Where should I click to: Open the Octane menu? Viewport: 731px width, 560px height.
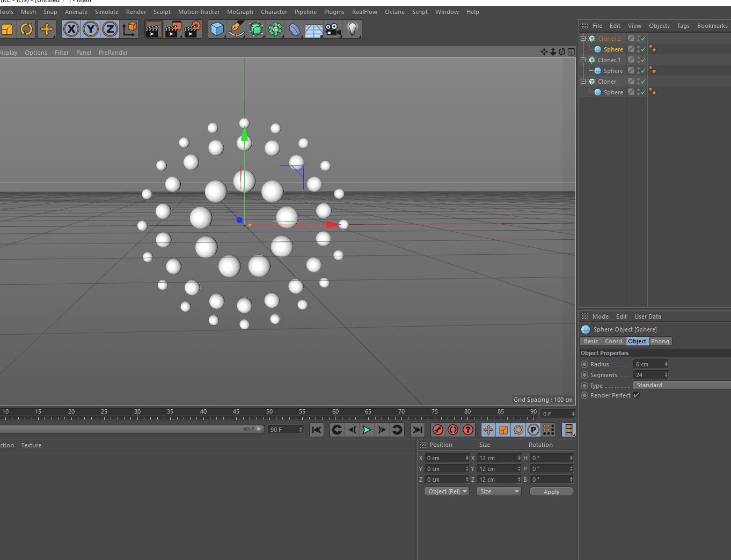coord(394,12)
